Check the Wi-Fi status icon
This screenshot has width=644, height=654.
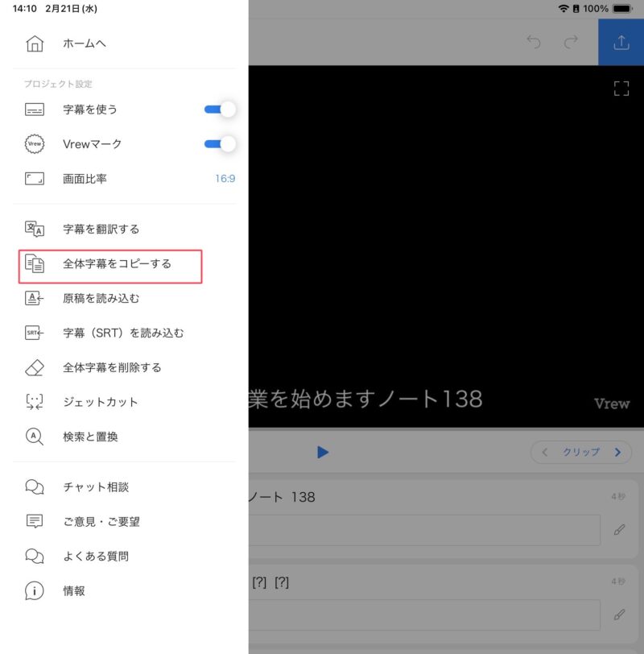[x=563, y=8]
